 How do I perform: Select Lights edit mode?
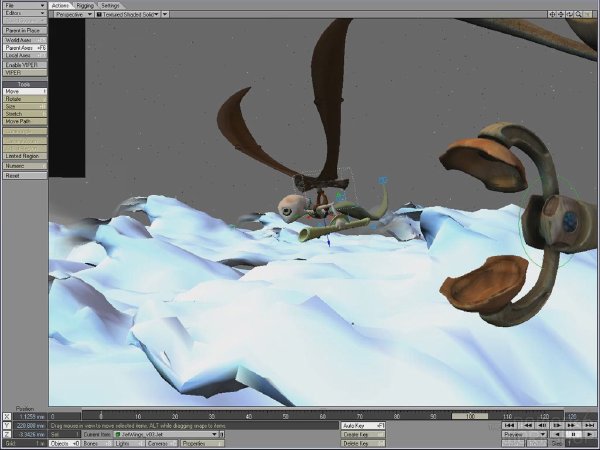(x=129, y=443)
